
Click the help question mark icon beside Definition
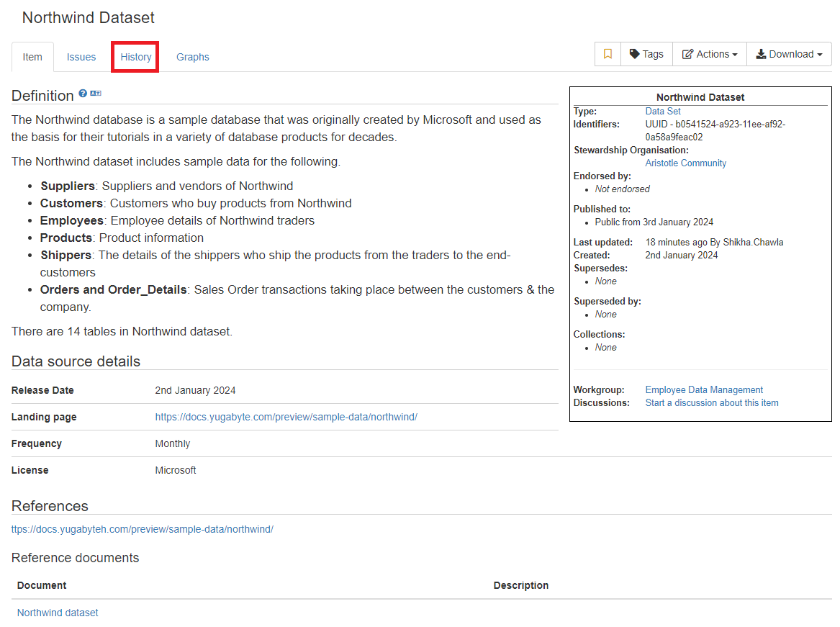83,93
